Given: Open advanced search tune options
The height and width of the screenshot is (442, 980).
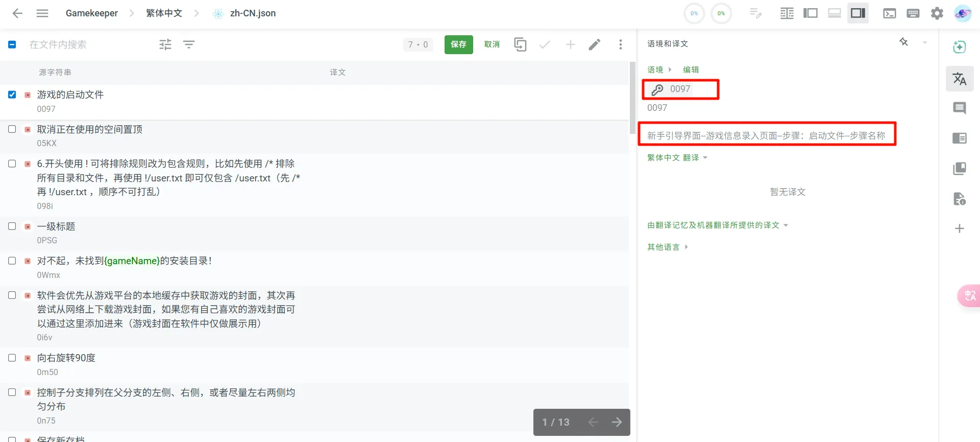Looking at the screenshot, I should point(165,44).
